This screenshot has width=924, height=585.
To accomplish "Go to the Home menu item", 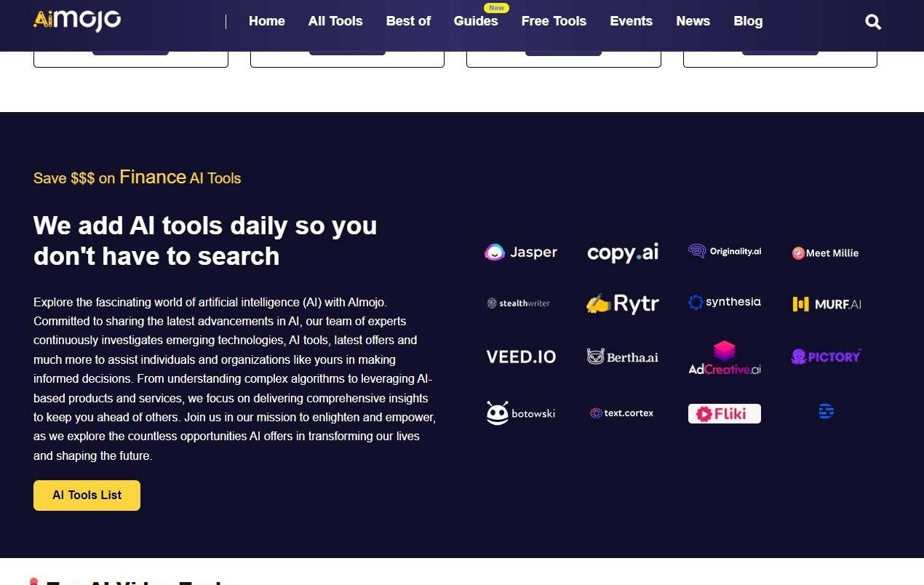I will tap(267, 21).
